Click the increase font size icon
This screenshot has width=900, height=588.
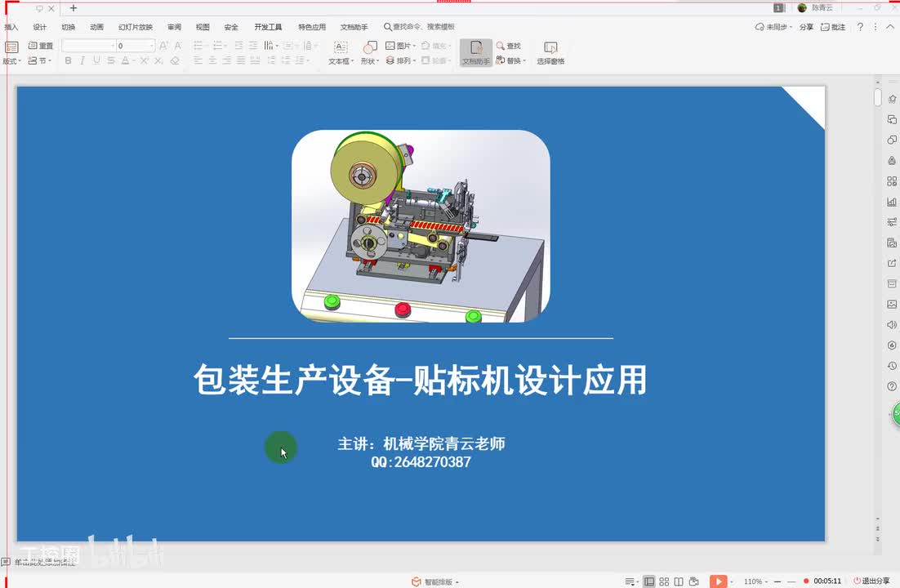coord(163,46)
